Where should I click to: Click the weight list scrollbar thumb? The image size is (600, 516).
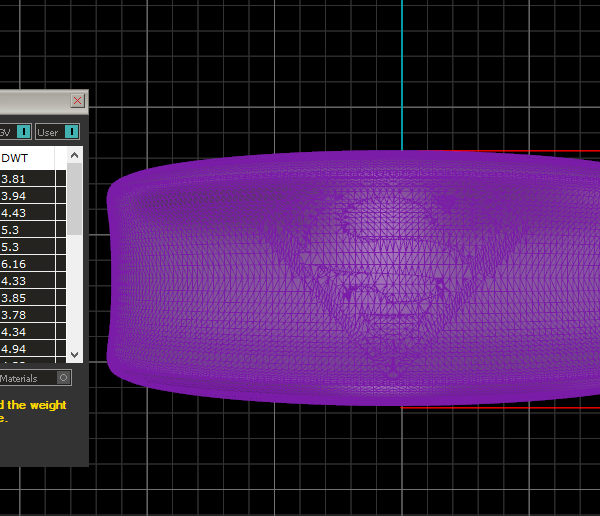74,200
